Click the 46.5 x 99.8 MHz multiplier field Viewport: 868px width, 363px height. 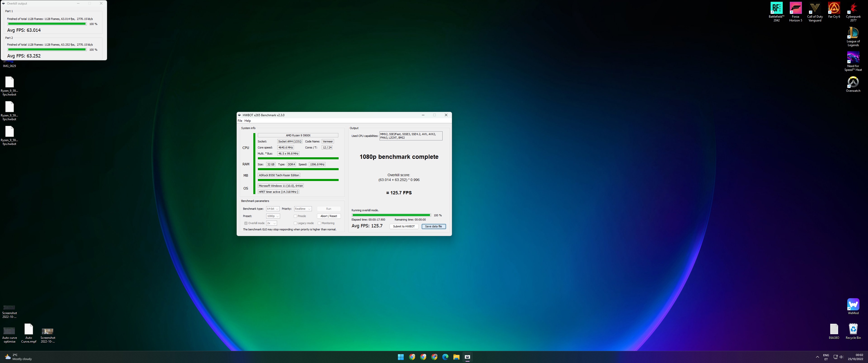pyautogui.click(x=288, y=154)
